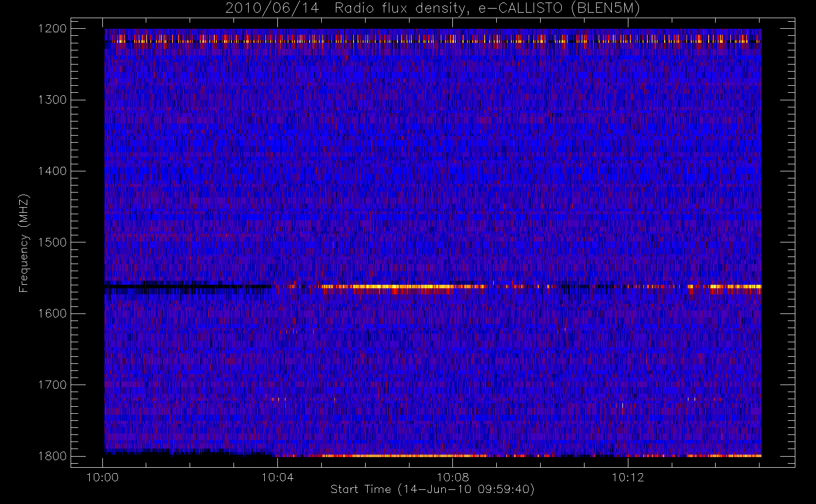Click the plot title '2010/06/14 Radio flux density'

(433, 9)
